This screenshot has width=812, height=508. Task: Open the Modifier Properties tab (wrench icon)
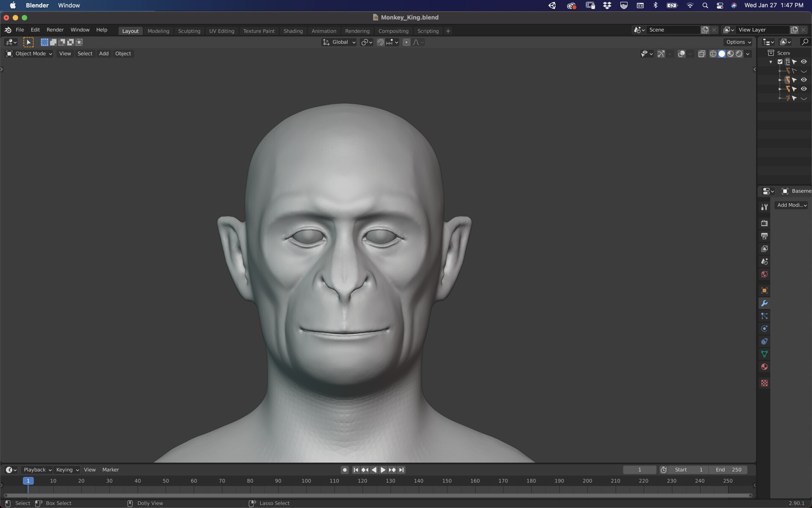point(764,303)
